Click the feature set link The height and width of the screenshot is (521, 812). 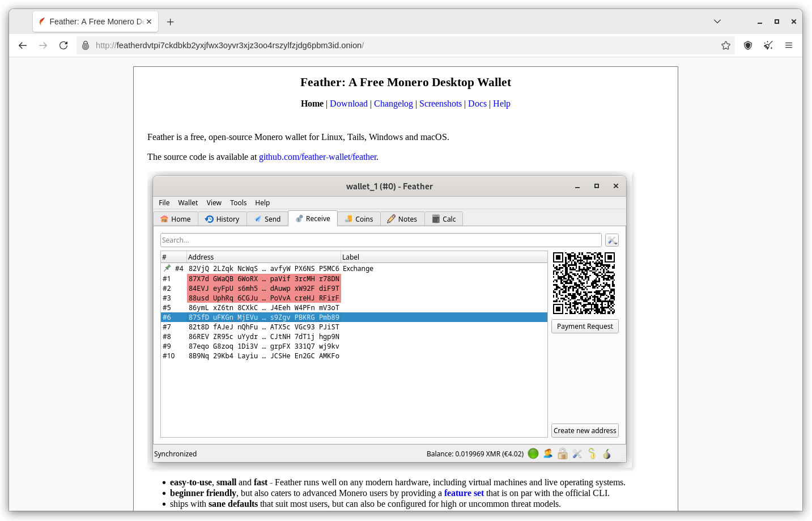464,493
